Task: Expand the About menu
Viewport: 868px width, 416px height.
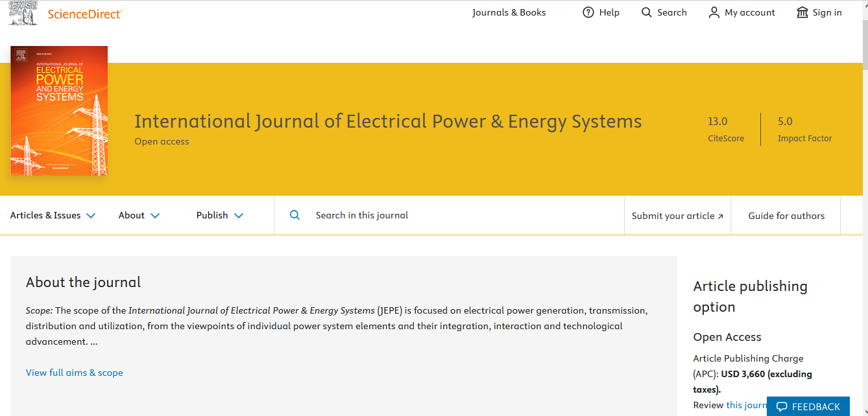Action: [139, 215]
